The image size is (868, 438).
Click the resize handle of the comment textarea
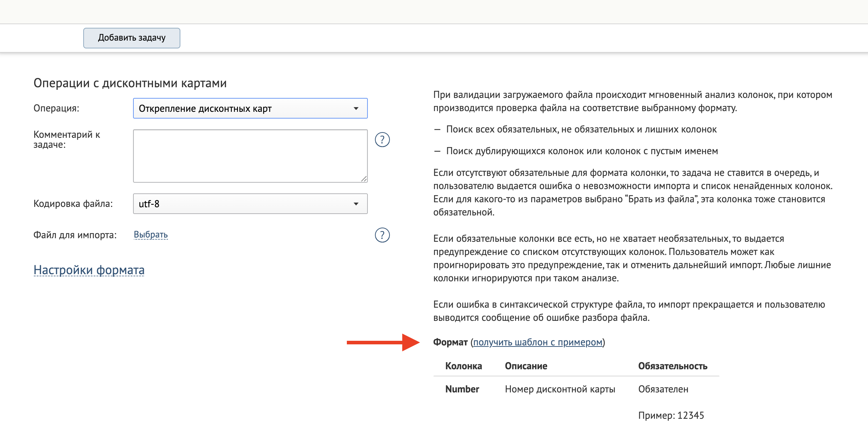364,179
